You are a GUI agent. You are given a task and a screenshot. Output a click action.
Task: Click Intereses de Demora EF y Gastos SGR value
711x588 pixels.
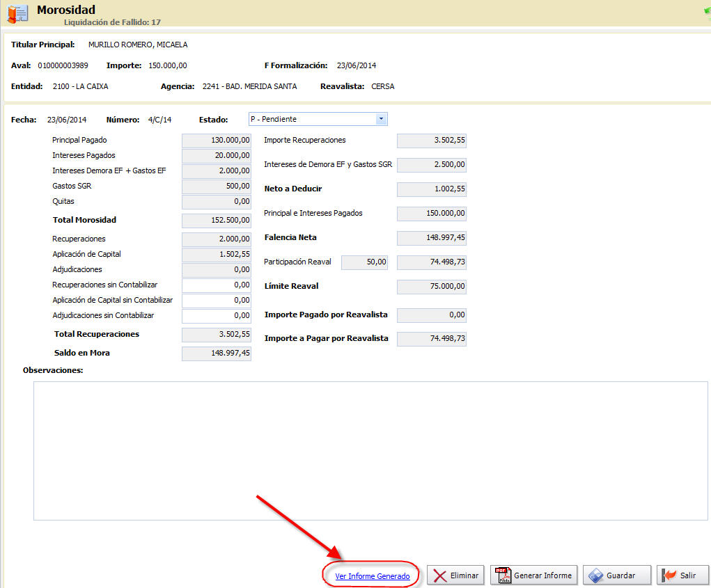432,165
